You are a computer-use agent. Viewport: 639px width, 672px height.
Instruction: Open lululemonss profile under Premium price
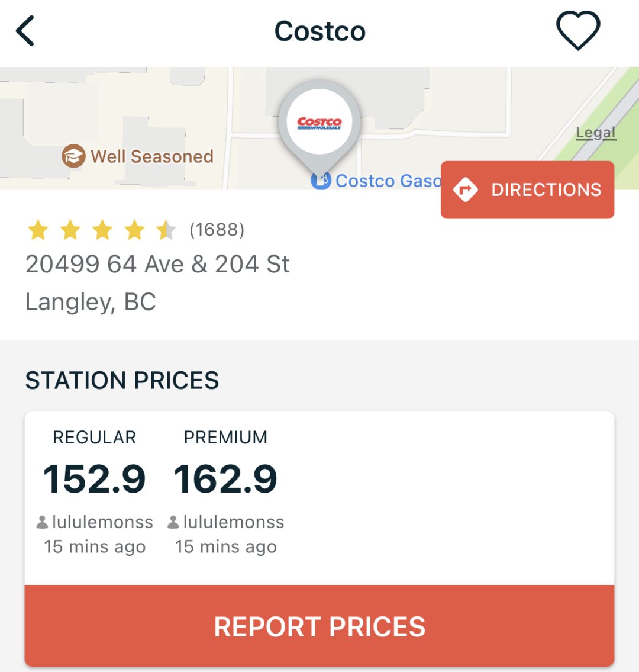[x=234, y=522]
